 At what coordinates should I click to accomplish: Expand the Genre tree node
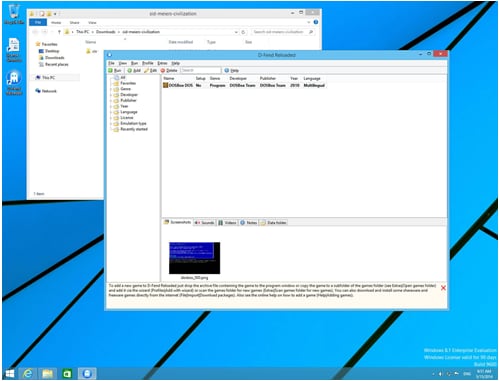(111, 89)
